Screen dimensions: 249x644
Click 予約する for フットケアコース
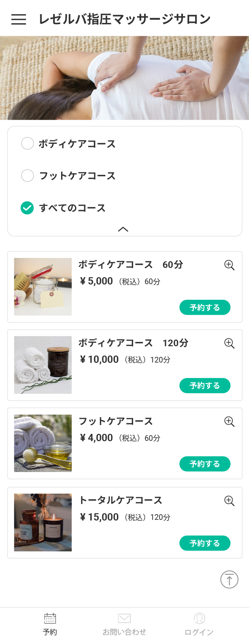click(x=205, y=464)
